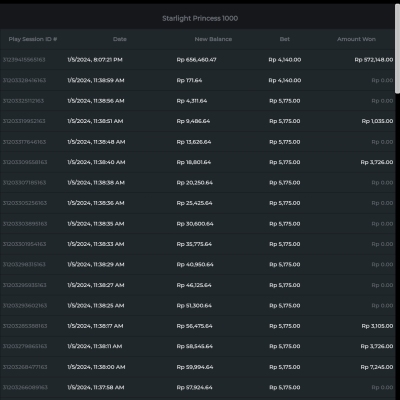Open the session ID in the 8:07:21 PM row
This screenshot has height=400, width=400.
(x=24, y=60)
